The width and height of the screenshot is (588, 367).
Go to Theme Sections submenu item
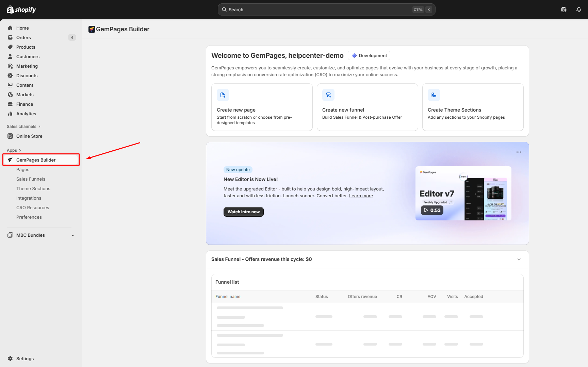[33, 188]
